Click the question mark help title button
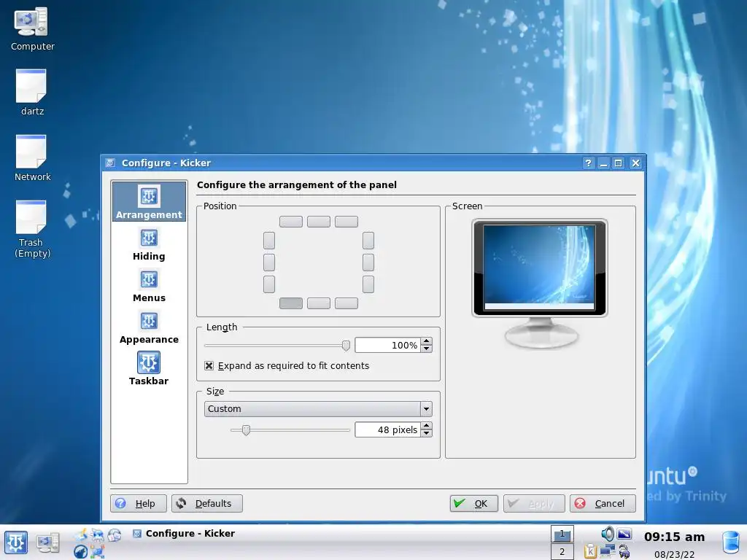The image size is (747, 560). pos(589,163)
